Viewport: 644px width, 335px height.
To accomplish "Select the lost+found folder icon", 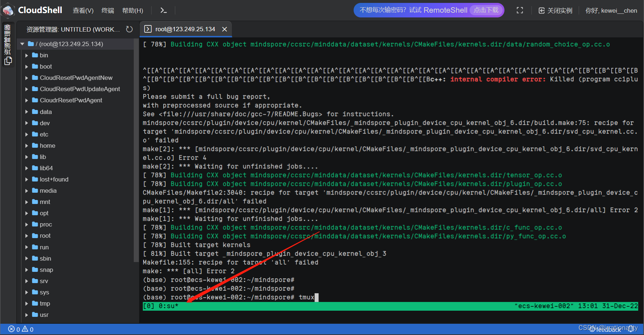I will click(35, 179).
